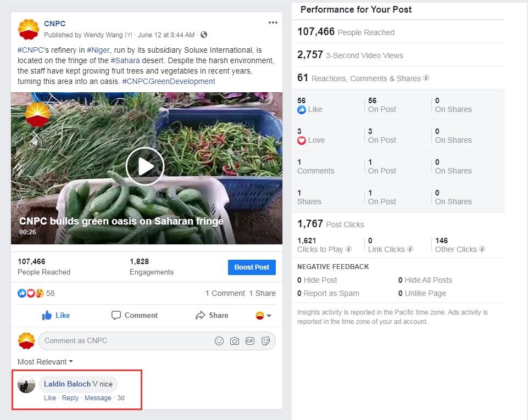Screen dimensions: 528x420
Task: Open the comment-as identity selector dropdown
Action: [263, 316]
